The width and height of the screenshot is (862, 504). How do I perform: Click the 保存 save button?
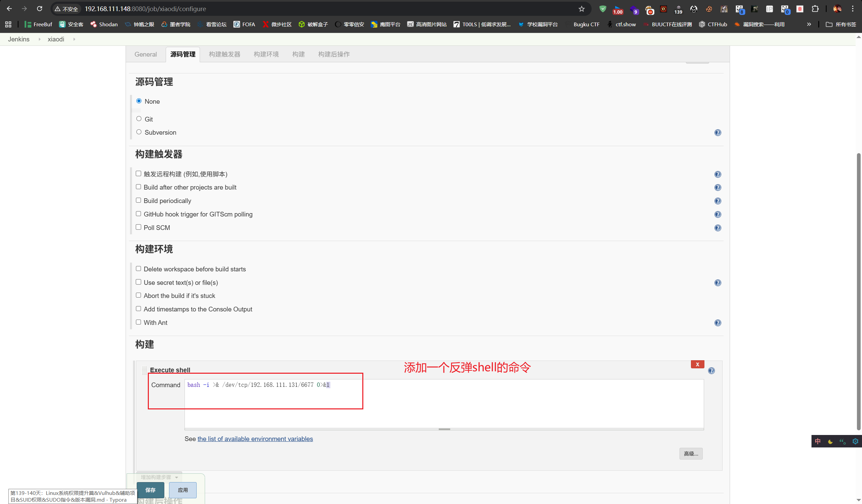coord(151,490)
